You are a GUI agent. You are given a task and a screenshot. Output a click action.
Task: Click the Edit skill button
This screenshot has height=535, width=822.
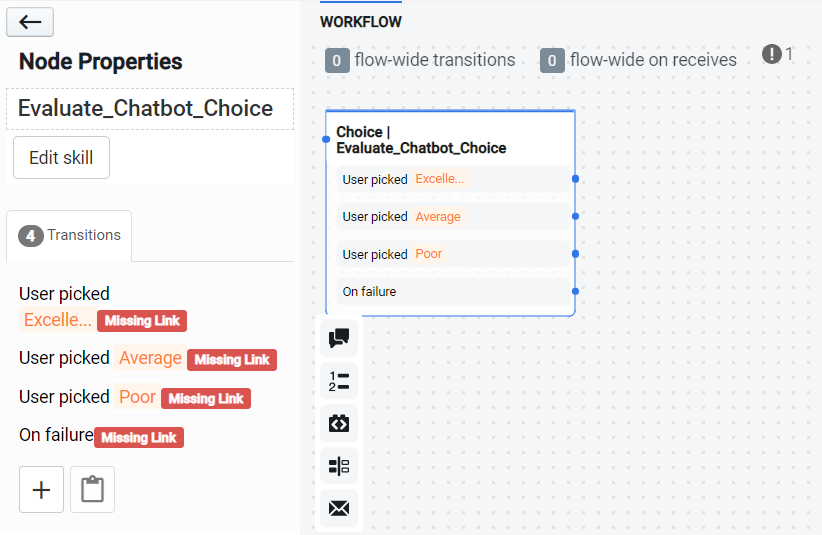61,158
